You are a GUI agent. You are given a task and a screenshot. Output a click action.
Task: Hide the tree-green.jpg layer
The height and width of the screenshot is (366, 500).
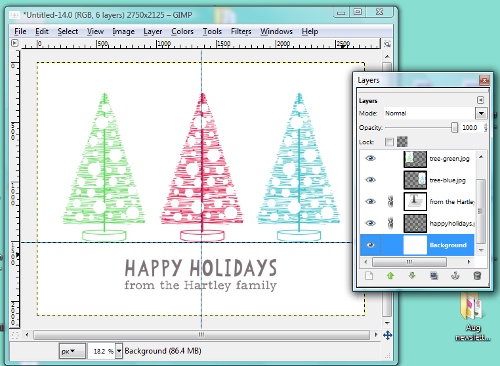370,158
